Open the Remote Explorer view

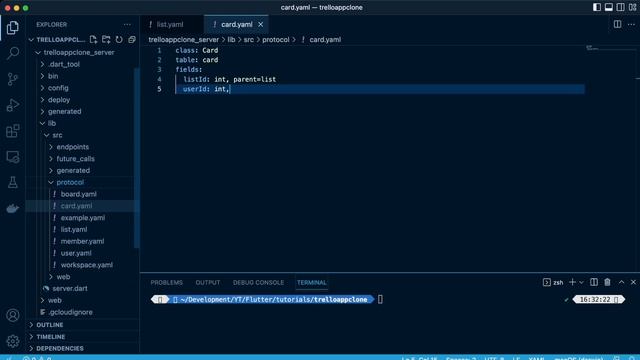pos(13,157)
